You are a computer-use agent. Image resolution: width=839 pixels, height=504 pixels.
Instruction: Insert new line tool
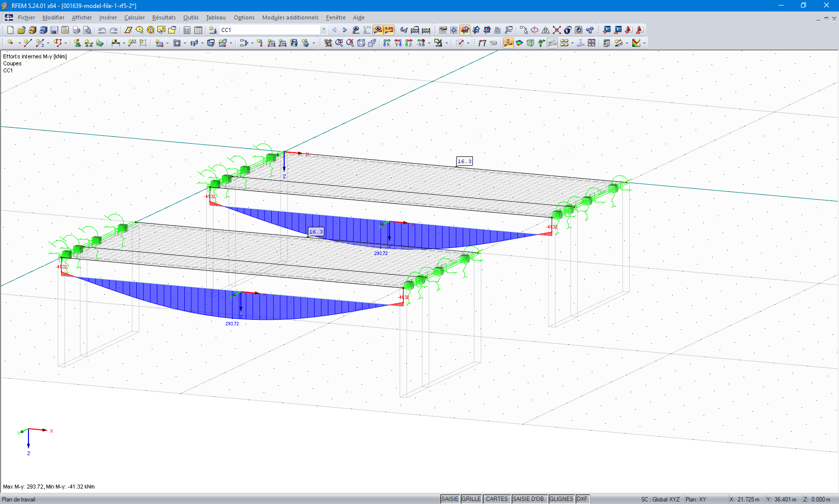[27, 43]
